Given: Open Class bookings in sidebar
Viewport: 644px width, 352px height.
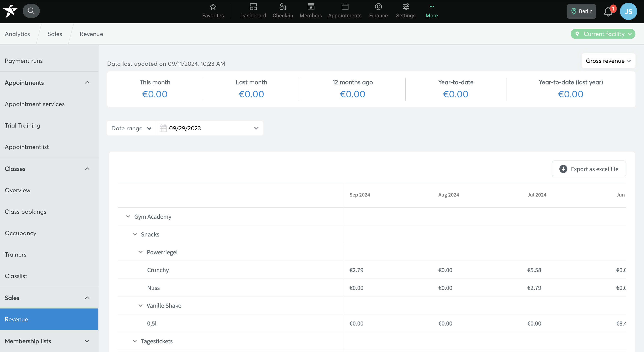Looking at the screenshot, I should [x=49, y=212].
